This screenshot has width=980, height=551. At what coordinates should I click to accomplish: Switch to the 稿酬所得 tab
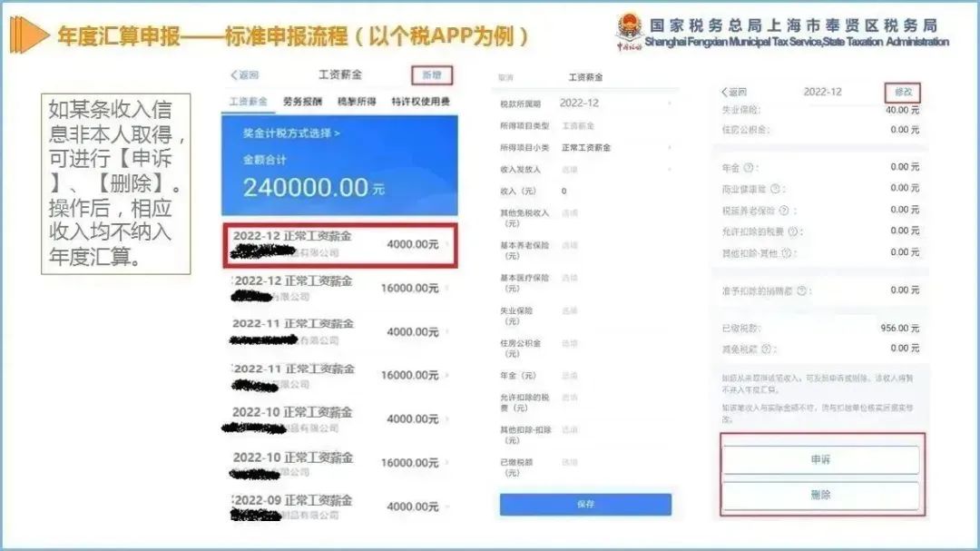point(357,102)
